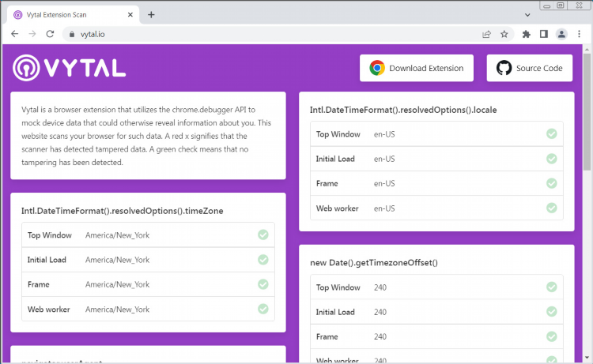Select America/New_York in timeZone Web worker row

(117, 310)
